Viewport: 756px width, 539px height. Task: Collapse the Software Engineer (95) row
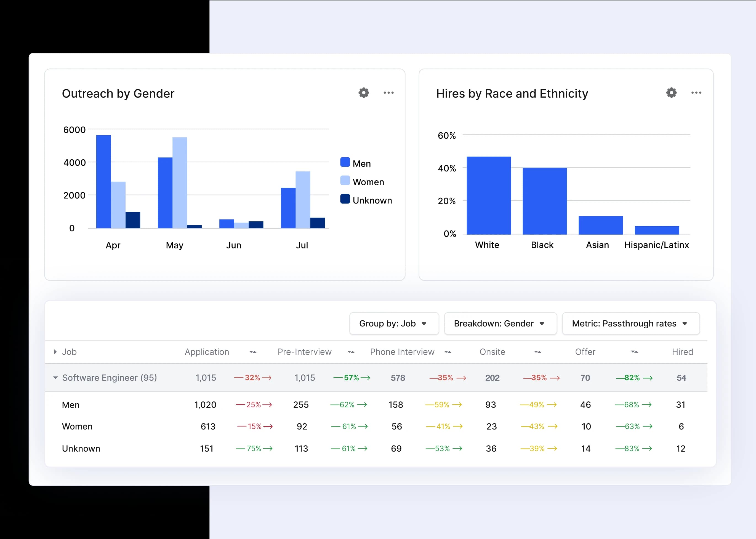click(55, 378)
